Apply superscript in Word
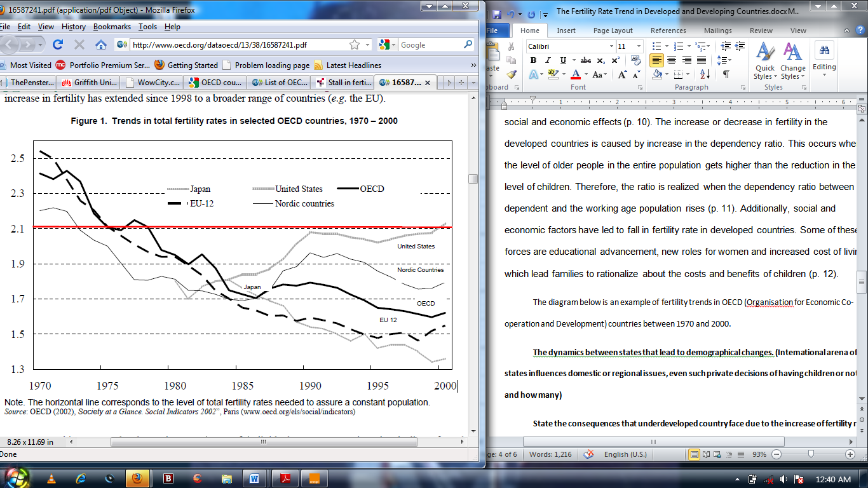 pyautogui.click(x=615, y=60)
